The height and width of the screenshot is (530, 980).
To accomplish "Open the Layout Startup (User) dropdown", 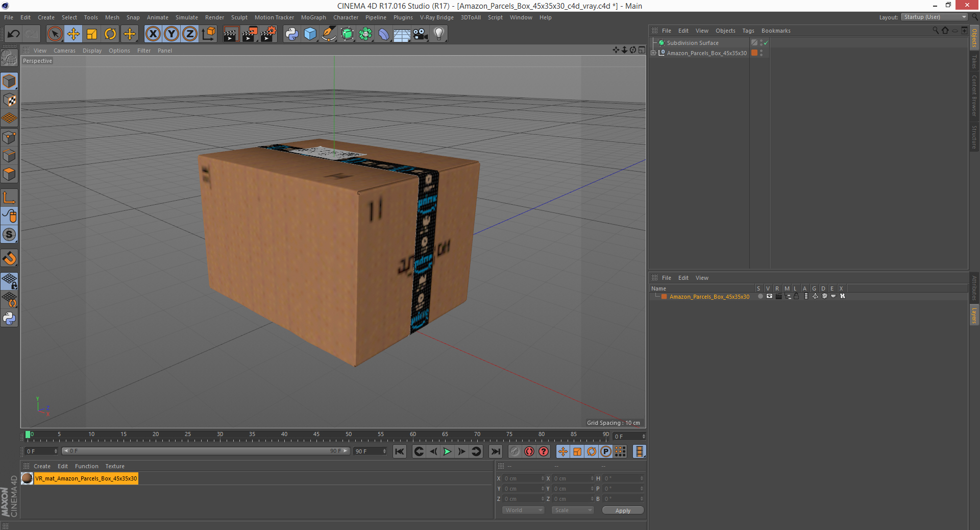I will click(935, 17).
